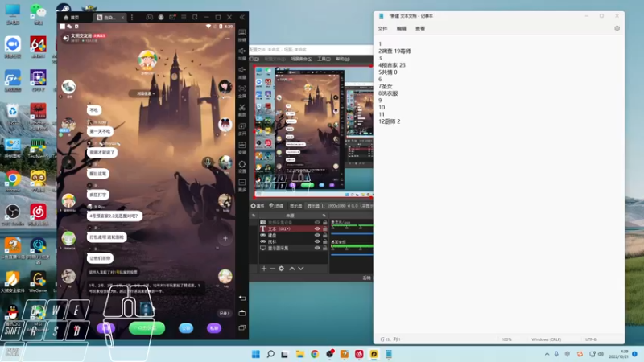
Task: Click the host avatar at the room top
Action: pos(147,60)
